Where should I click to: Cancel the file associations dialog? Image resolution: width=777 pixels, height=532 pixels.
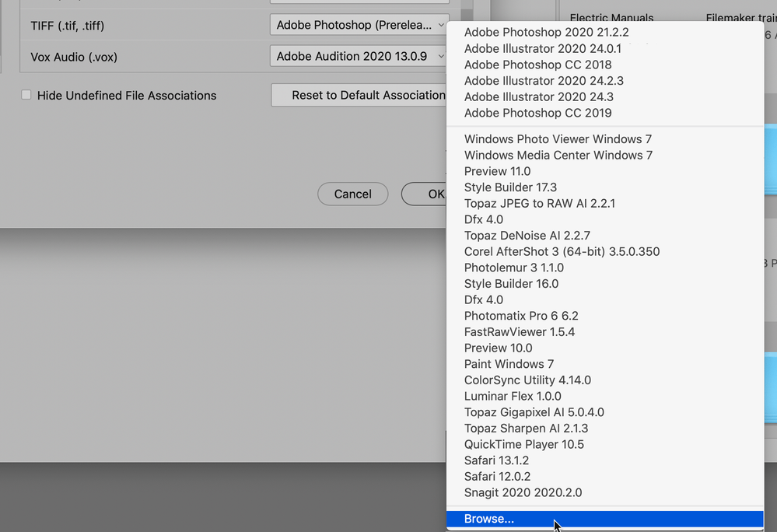pyautogui.click(x=353, y=194)
